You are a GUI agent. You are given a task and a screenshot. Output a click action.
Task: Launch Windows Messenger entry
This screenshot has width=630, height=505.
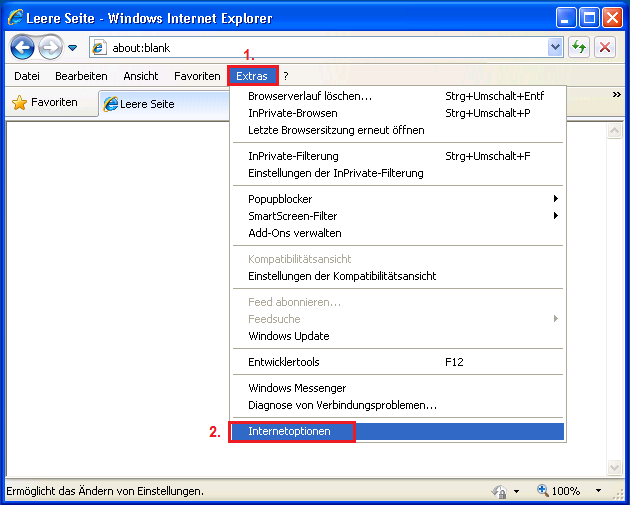[398, 388]
